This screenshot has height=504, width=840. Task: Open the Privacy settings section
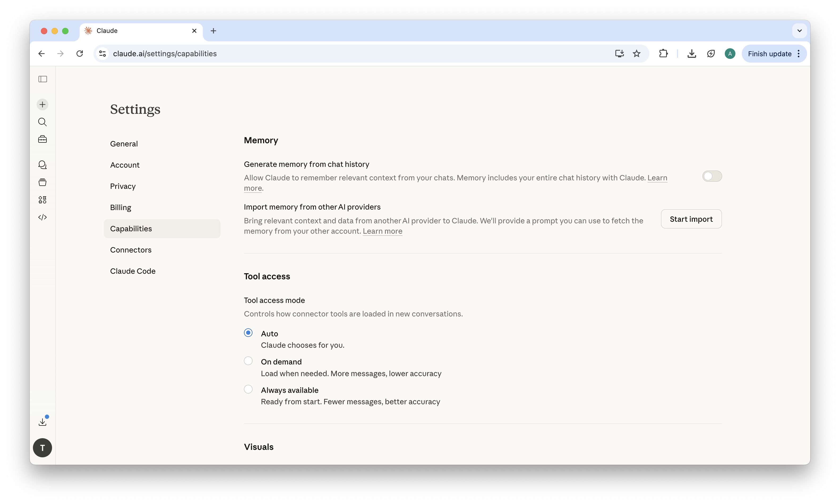click(x=123, y=186)
